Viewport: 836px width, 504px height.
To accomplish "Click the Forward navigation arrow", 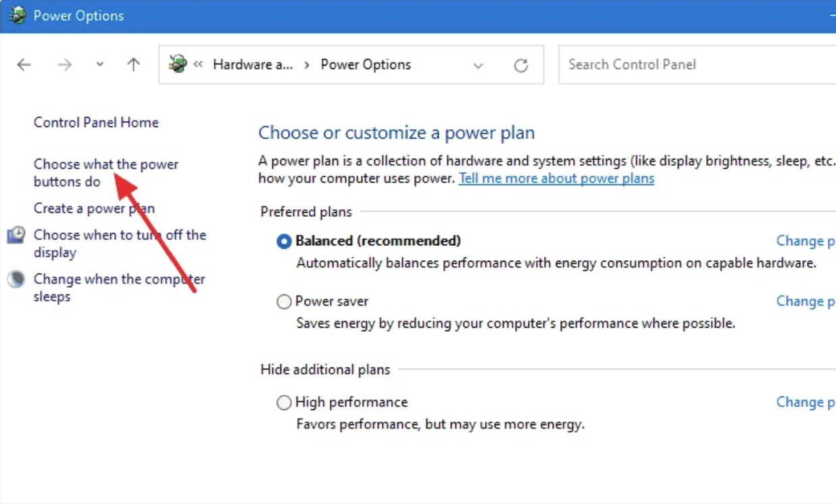I will tap(65, 65).
